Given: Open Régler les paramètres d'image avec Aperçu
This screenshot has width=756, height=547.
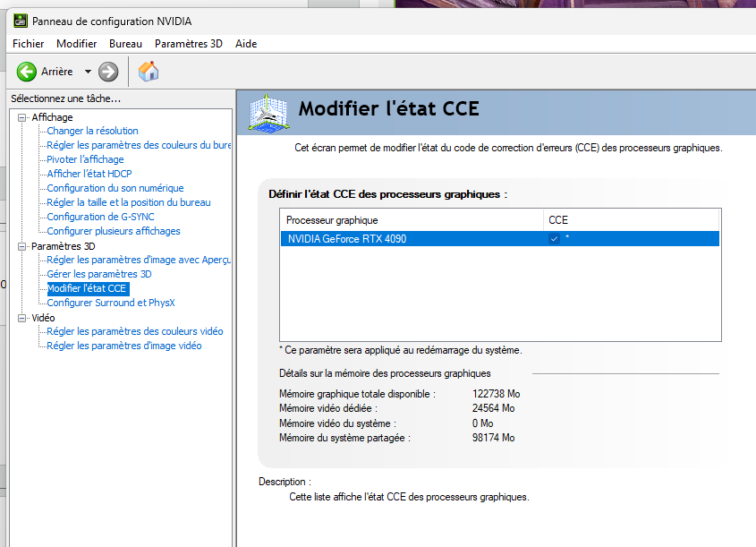Looking at the screenshot, I should 139,260.
